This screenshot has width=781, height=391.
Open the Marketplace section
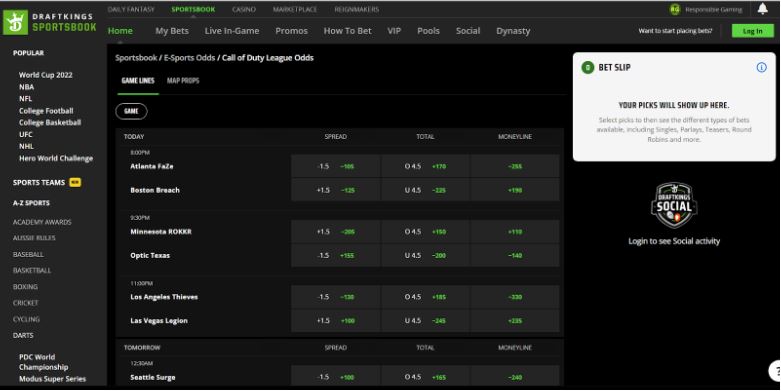(295, 9)
